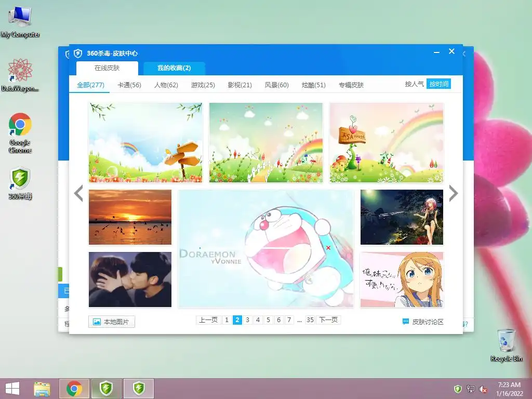Switch to 在线皮肤 tab
This screenshot has height=399, width=532.
[x=107, y=68]
